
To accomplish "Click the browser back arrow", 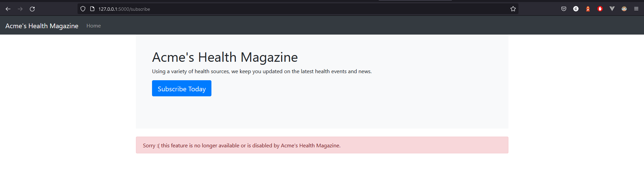I will coord(8,9).
